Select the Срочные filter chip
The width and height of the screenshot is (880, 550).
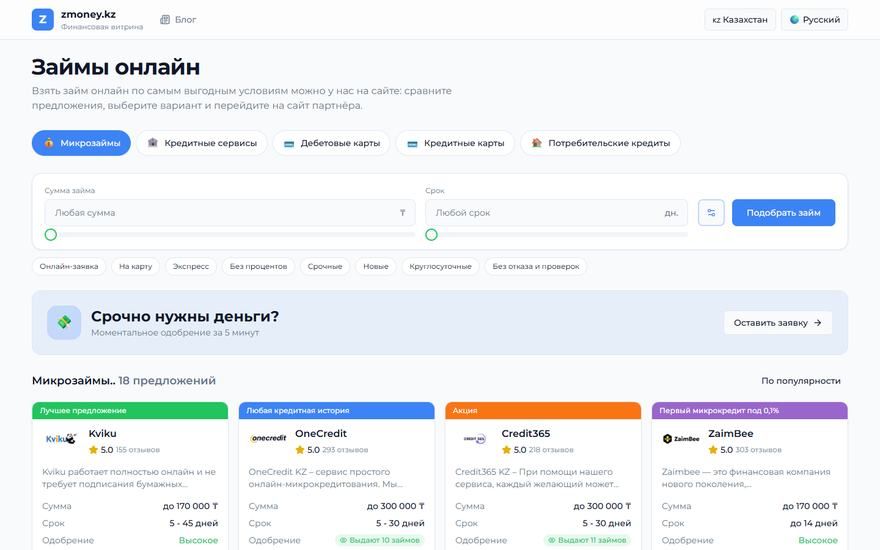coord(324,266)
